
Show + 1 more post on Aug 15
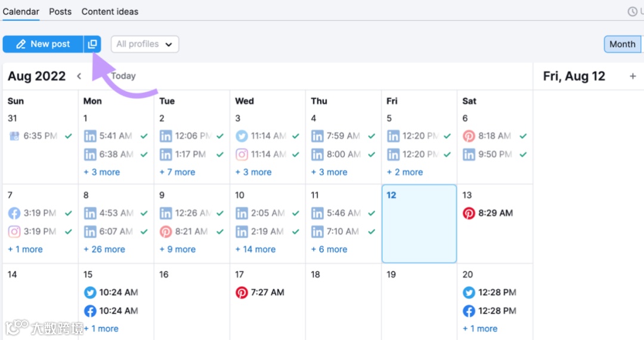point(101,329)
